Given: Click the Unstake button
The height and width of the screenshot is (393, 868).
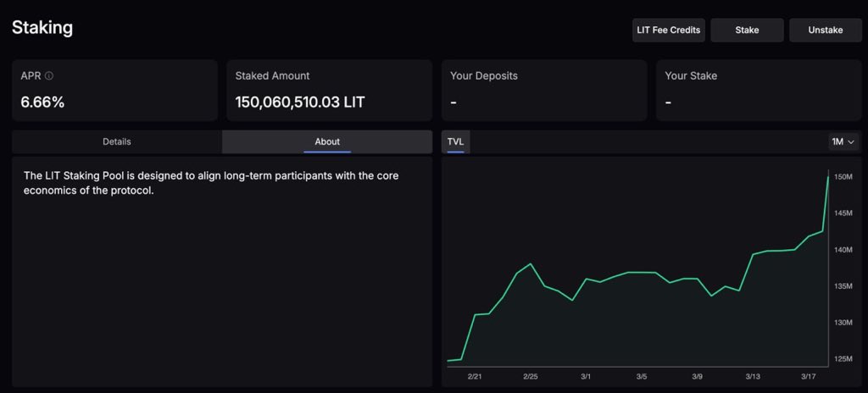Looking at the screenshot, I should (x=825, y=30).
